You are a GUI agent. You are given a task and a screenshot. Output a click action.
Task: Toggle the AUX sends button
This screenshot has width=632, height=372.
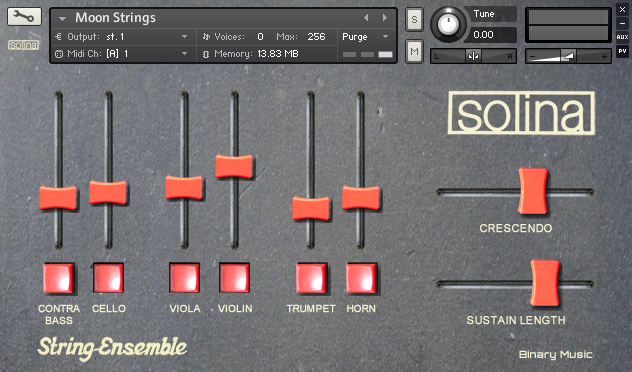click(622, 37)
